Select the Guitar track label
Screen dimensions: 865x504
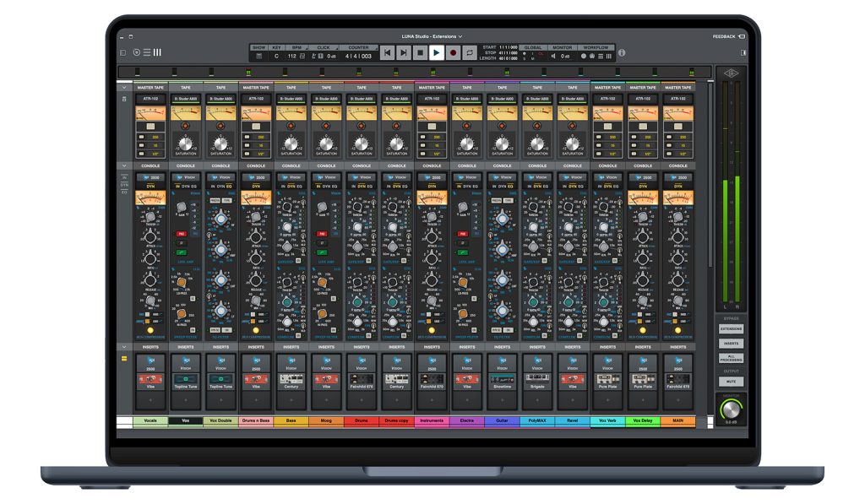(502, 420)
